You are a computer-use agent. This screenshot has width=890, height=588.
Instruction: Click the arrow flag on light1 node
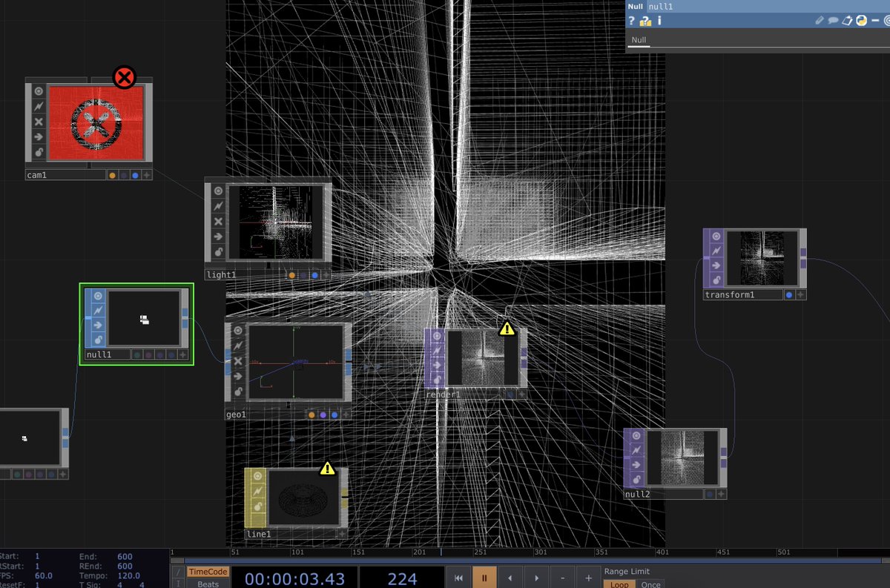(x=218, y=237)
